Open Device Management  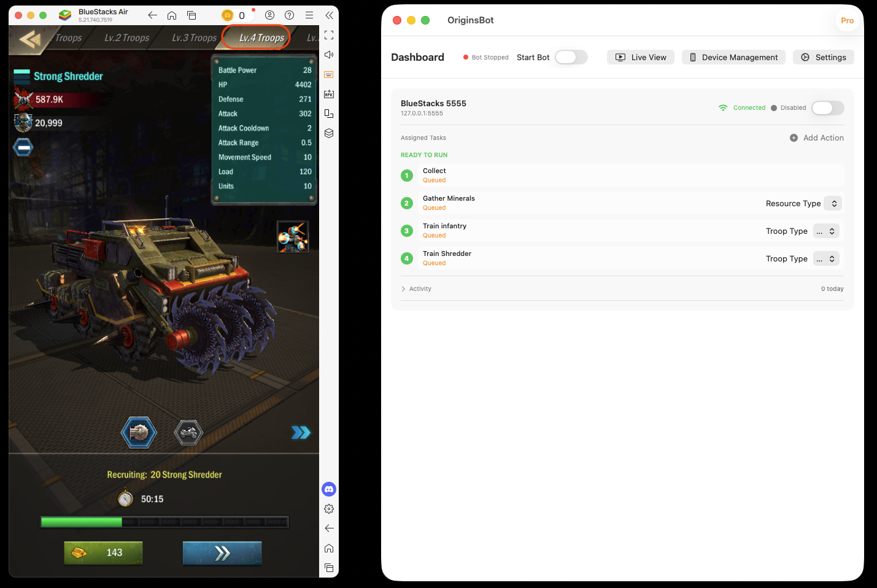click(x=733, y=57)
